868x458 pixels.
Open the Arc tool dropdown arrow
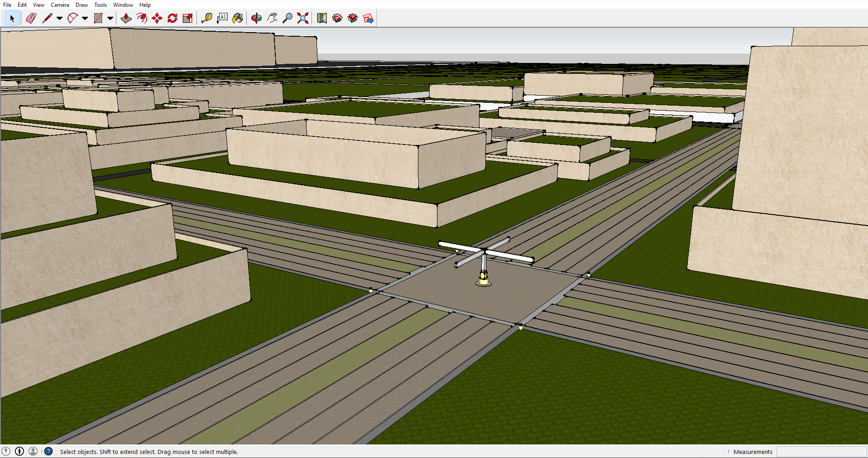pos(85,19)
